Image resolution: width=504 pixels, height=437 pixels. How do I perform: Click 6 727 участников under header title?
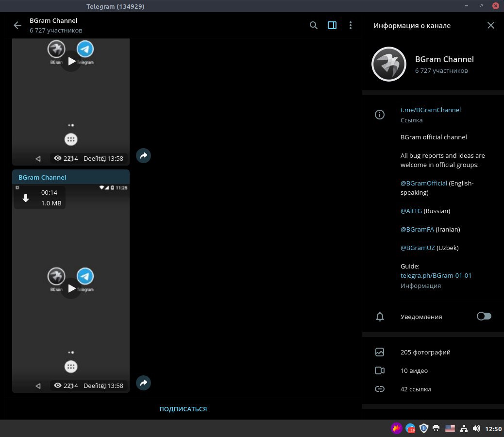tap(56, 30)
